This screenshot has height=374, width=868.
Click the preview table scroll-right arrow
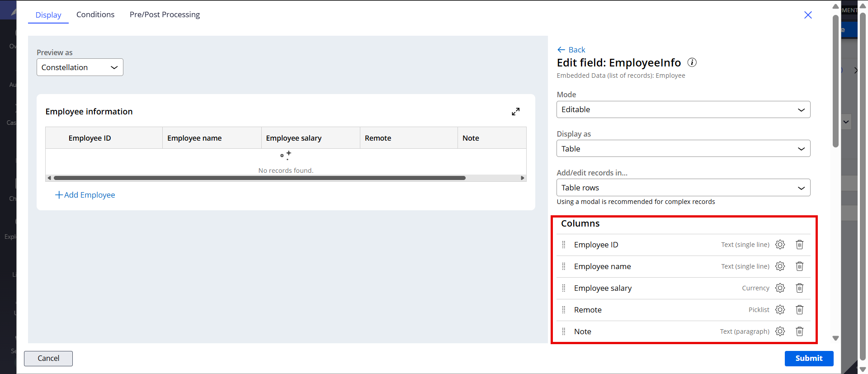coord(523,178)
